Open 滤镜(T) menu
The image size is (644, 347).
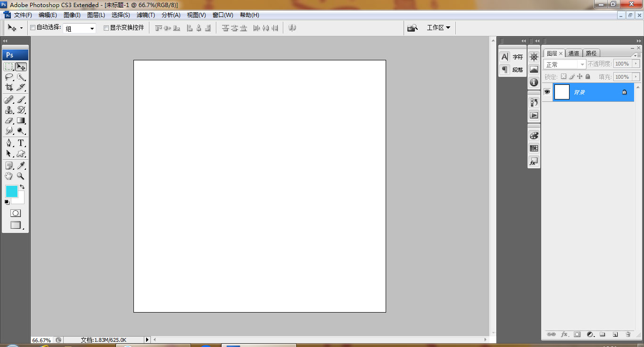pyautogui.click(x=146, y=15)
